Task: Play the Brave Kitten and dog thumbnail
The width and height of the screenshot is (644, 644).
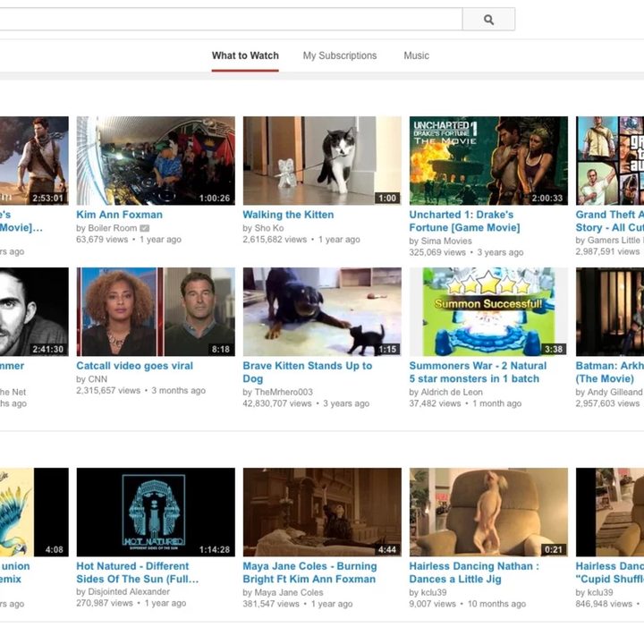Action: (322, 312)
